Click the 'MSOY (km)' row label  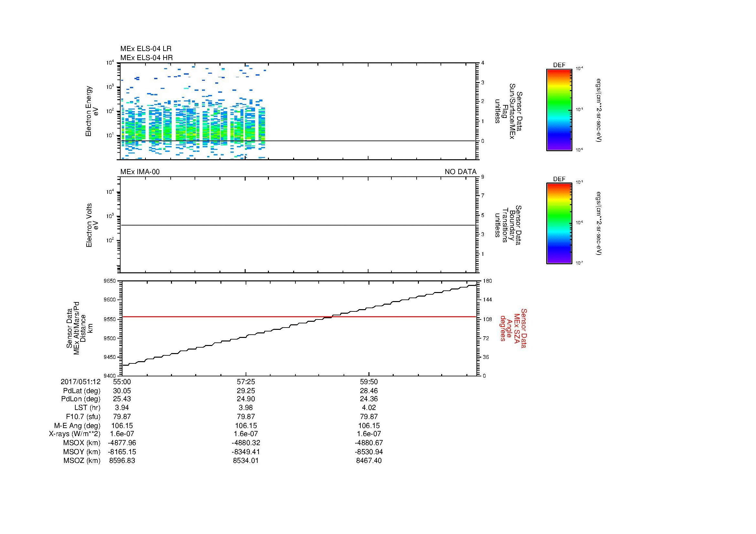click(82, 452)
